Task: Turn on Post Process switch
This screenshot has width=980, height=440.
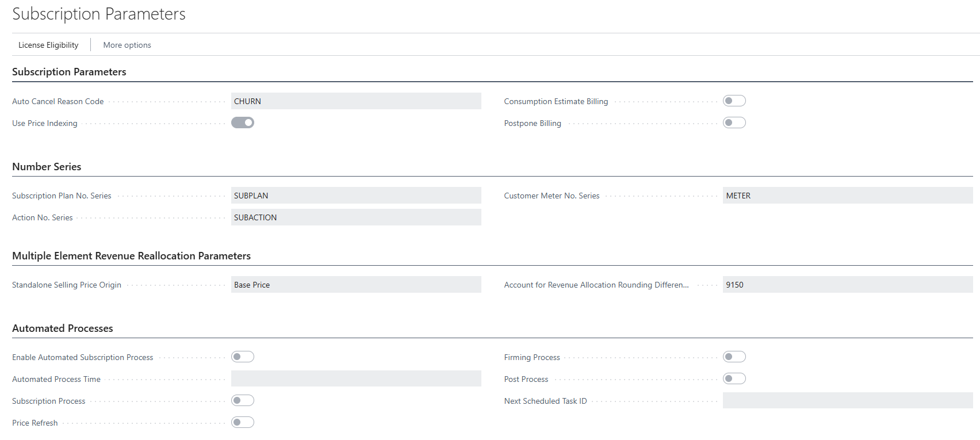Action: [x=734, y=379]
